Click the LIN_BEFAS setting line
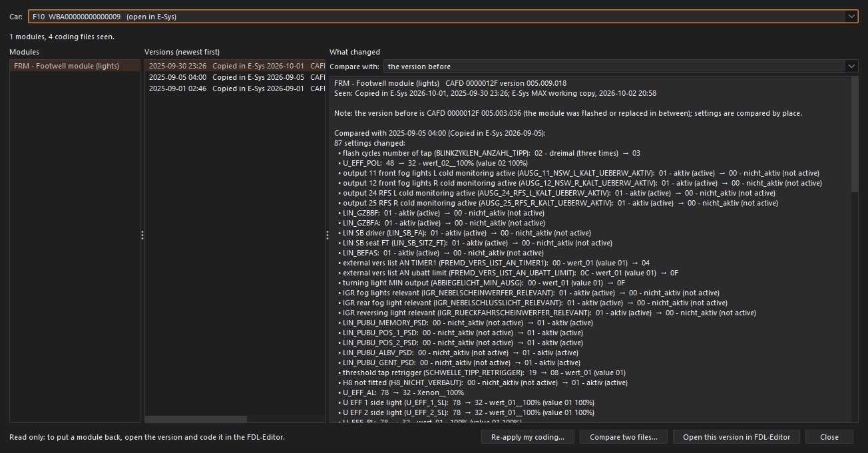 tap(440, 253)
